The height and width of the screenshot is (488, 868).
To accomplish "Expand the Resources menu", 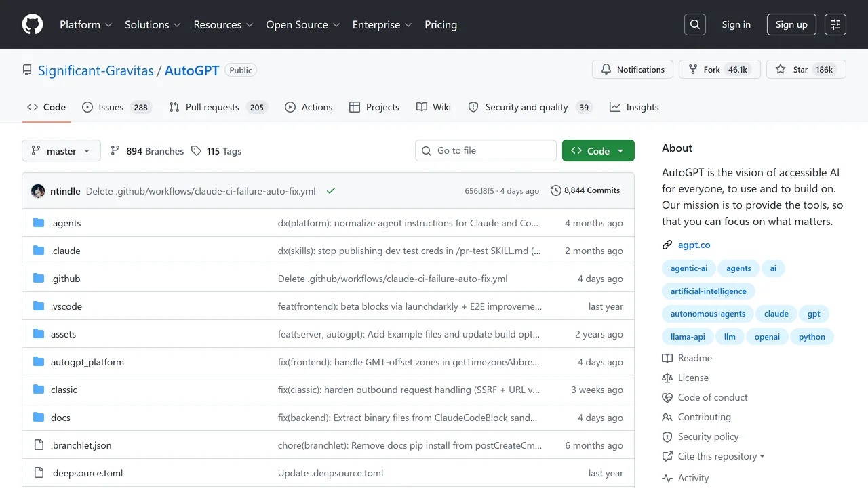I will click(223, 24).
